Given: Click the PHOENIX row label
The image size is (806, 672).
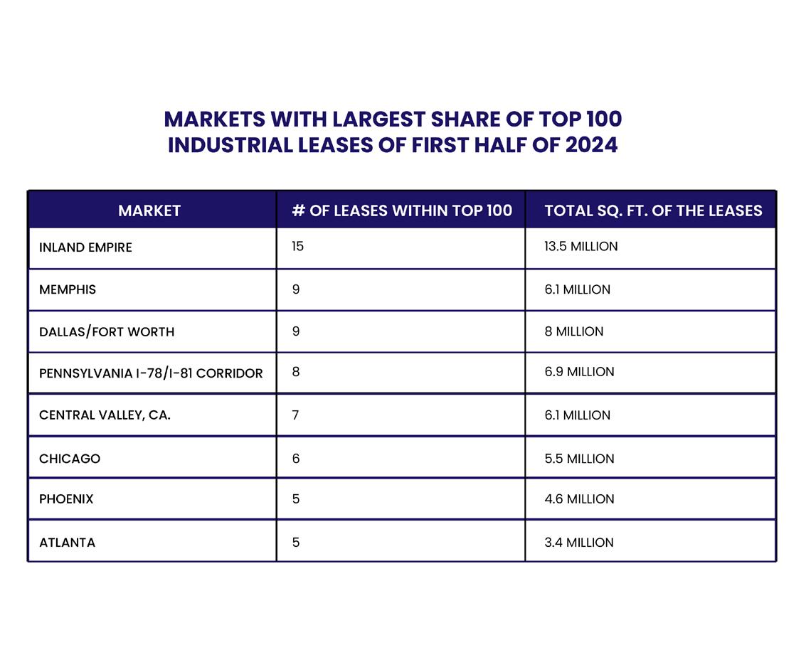Looking at the screenshot, I should tap(65, 499).
